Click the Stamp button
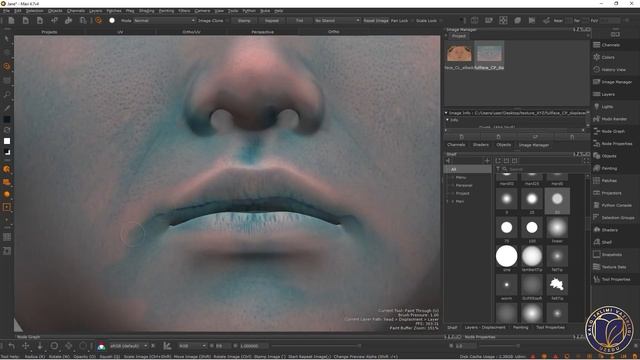 [x=244, y=20]
